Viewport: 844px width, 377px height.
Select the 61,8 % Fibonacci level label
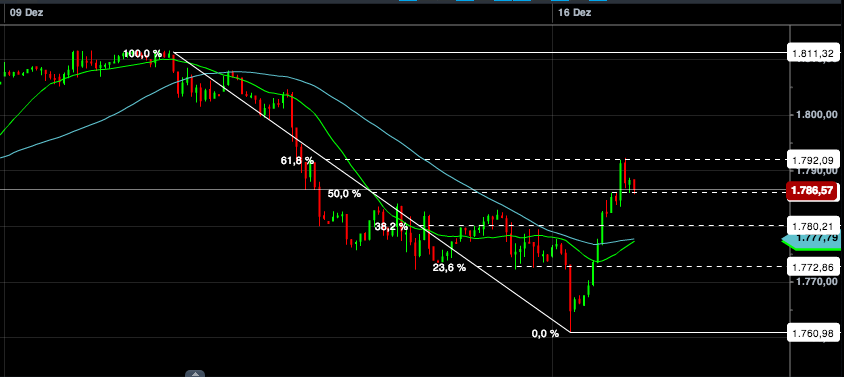click(297, 160)
